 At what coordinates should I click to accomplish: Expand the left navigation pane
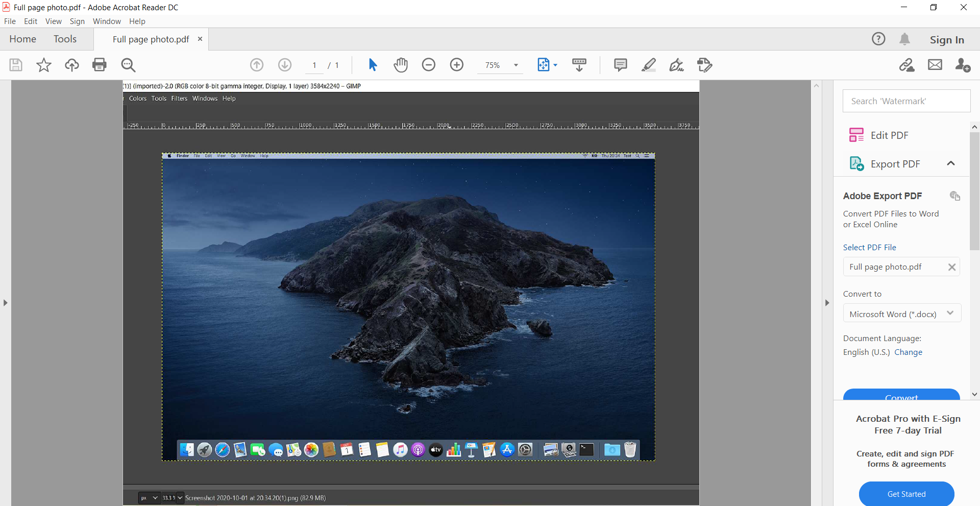coord(5,303)
